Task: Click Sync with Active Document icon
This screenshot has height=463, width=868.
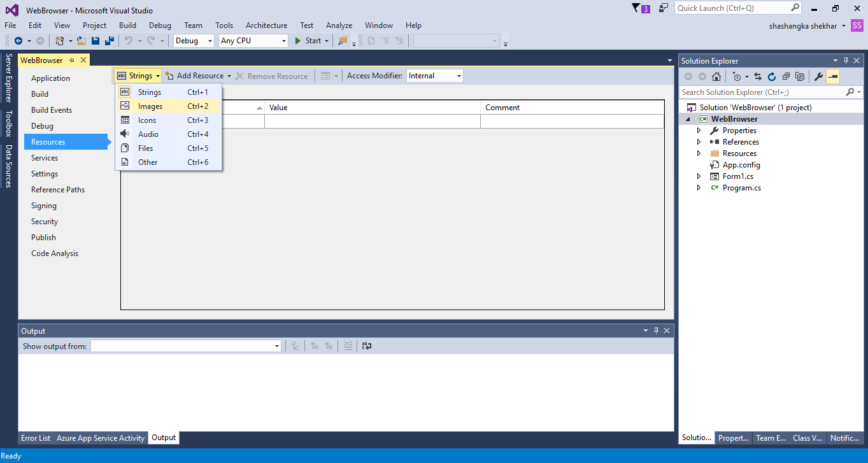Action: click(x=758, y=76)
